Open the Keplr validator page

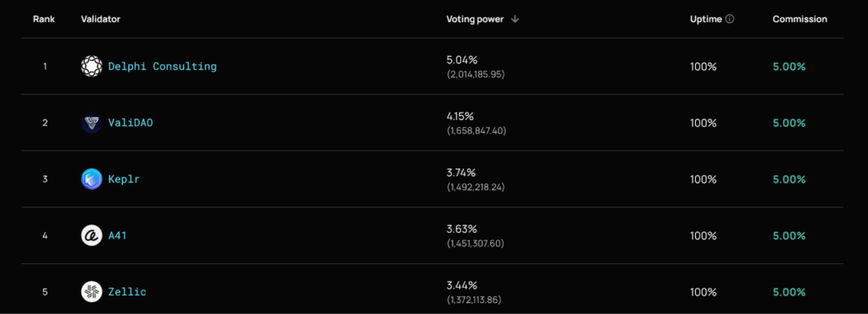point(124,179)
